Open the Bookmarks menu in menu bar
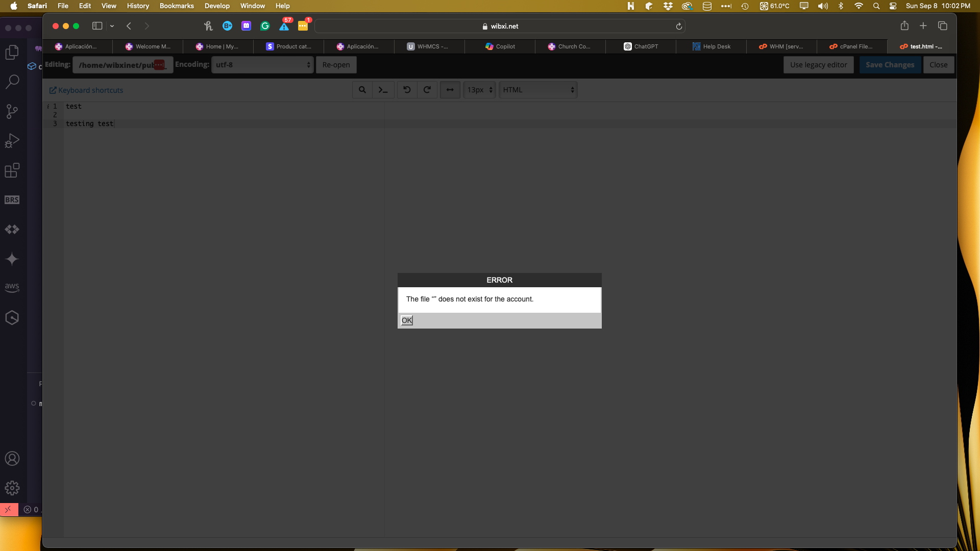The height and width of the screenshot is (551, 980). [x=177, y=6]
